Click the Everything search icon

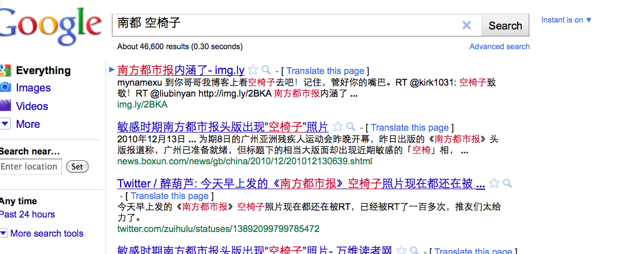tap(5, 71)
